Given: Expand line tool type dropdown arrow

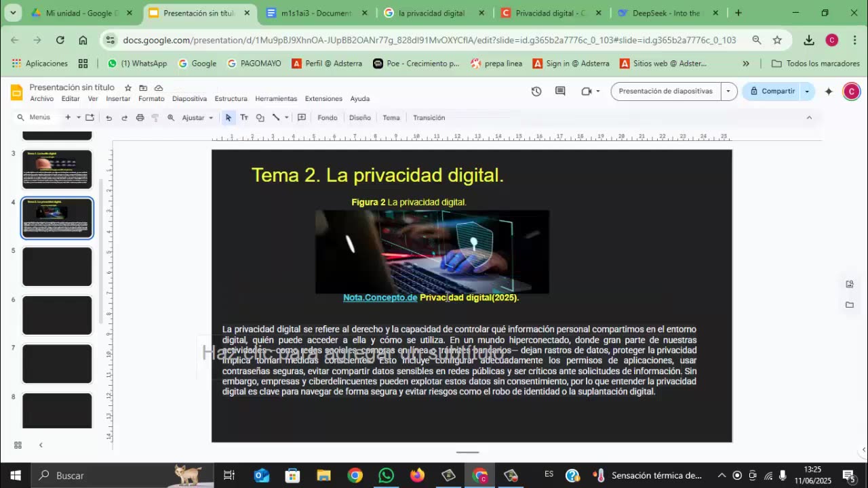Looking at the screenshot, I should coord(286,117).
